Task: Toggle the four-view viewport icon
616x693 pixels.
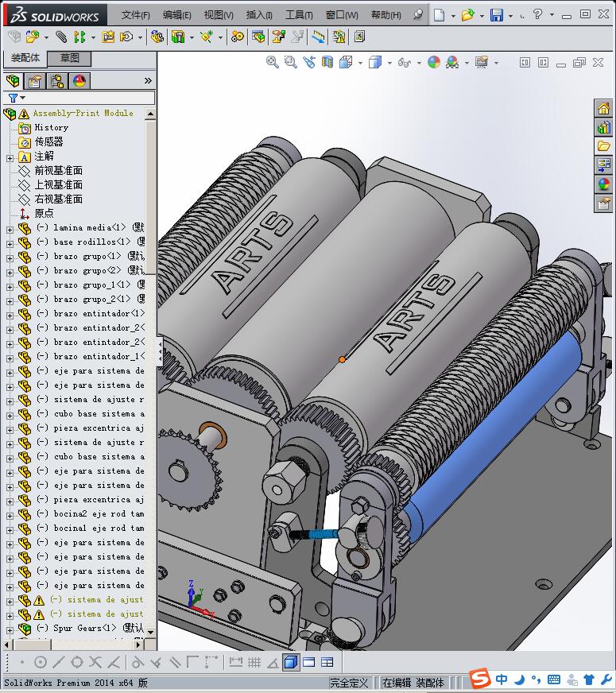Action: (x=327, y=662)
